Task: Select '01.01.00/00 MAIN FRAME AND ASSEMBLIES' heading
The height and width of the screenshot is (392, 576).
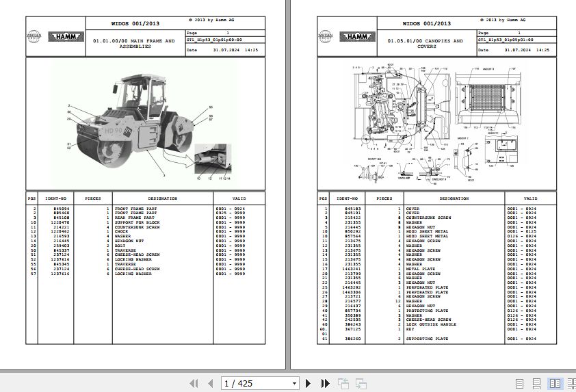Action: 134,44
